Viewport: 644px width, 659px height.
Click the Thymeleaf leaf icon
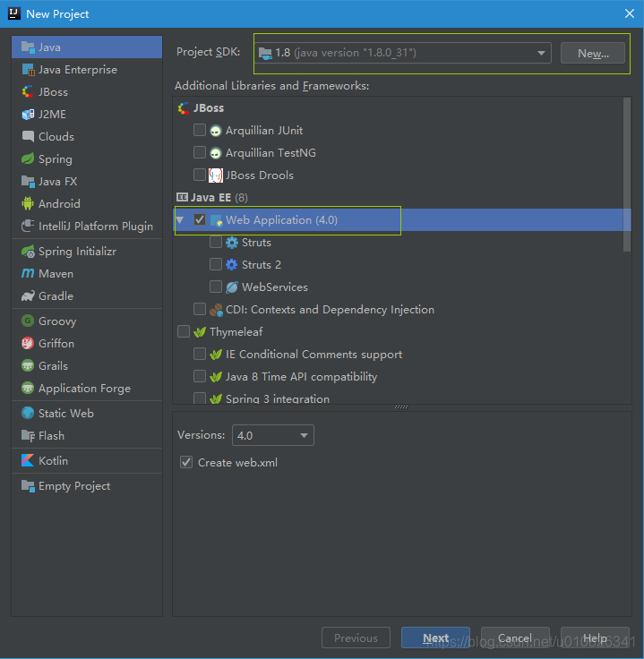[x=200, y=332]
